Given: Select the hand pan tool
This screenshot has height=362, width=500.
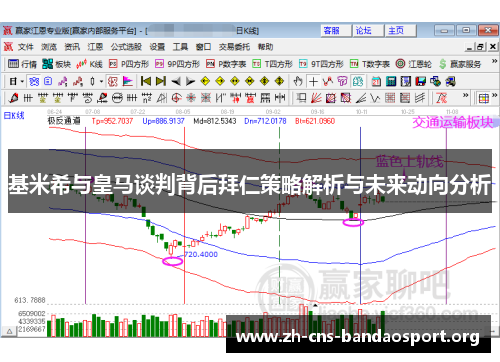Looking at the screenshot, I should click(x=298, y=81).
